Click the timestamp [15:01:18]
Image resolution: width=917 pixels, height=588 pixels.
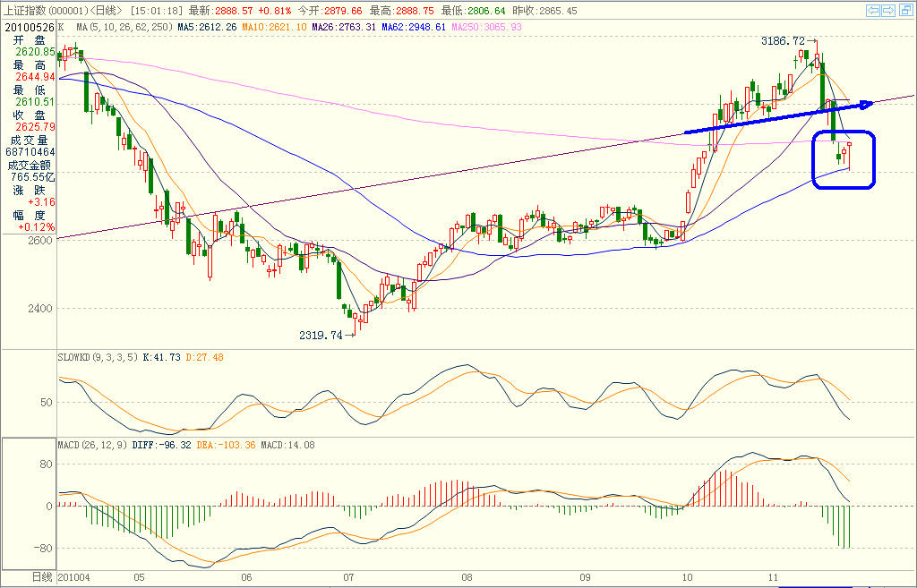point(158,11)
